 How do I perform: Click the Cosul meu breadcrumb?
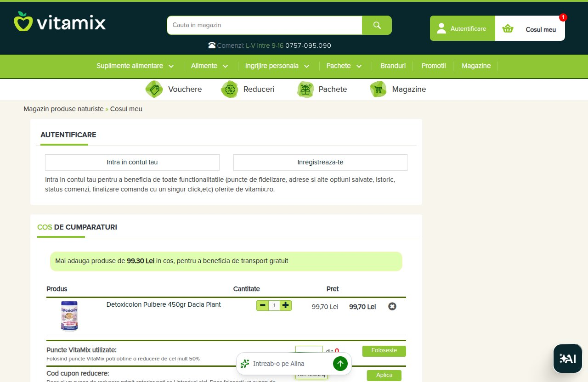tap(126, 109)
